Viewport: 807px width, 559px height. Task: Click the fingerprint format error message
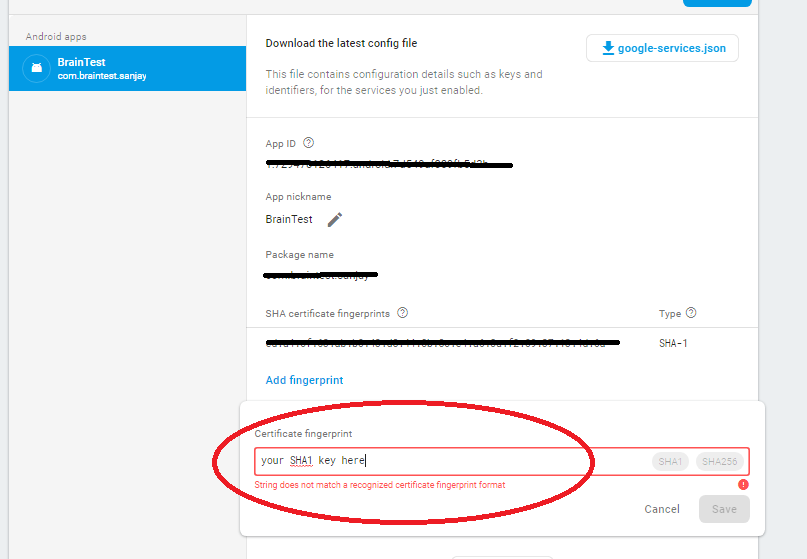coord(380,485)
